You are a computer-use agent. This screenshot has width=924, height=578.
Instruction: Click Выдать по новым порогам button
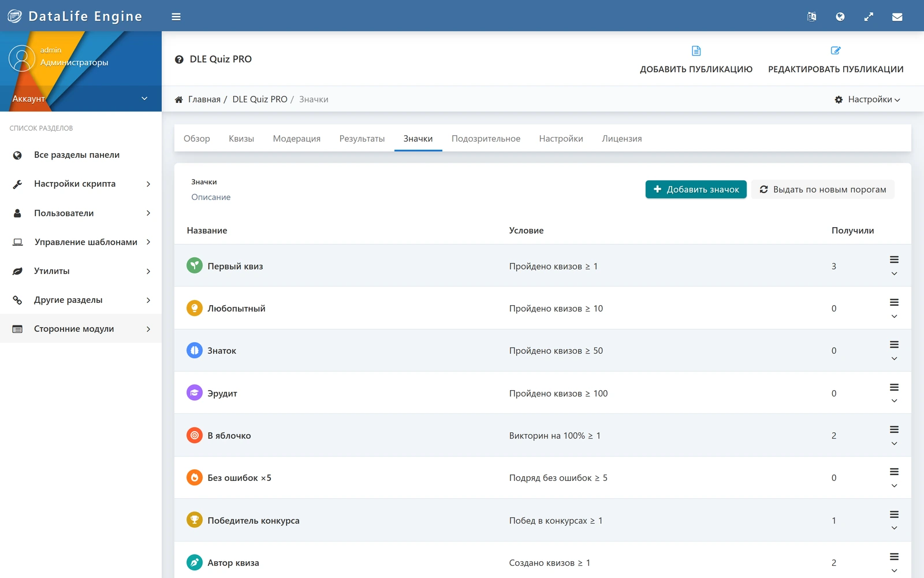[x=823, y=190]
